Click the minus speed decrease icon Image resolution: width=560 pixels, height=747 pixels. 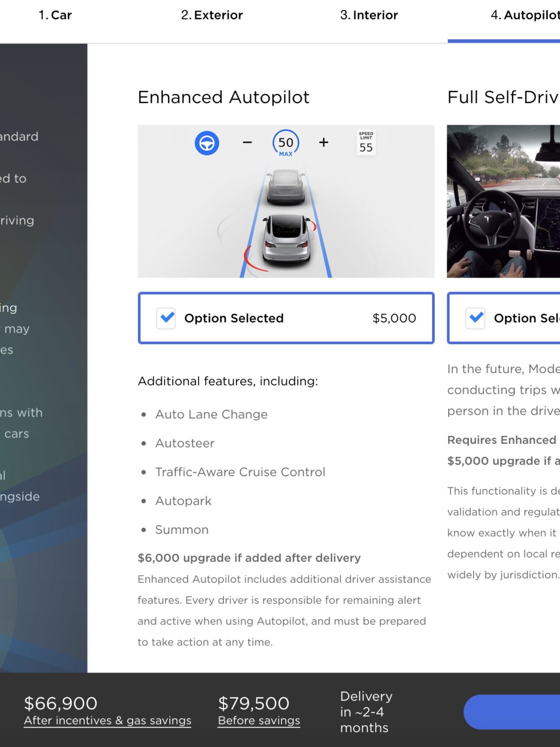(247, 143)
